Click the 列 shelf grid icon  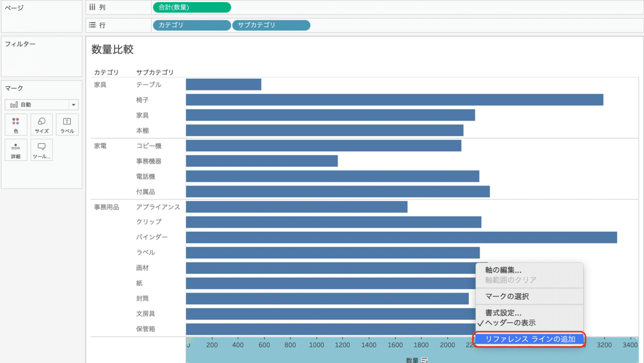coord(93,7)
